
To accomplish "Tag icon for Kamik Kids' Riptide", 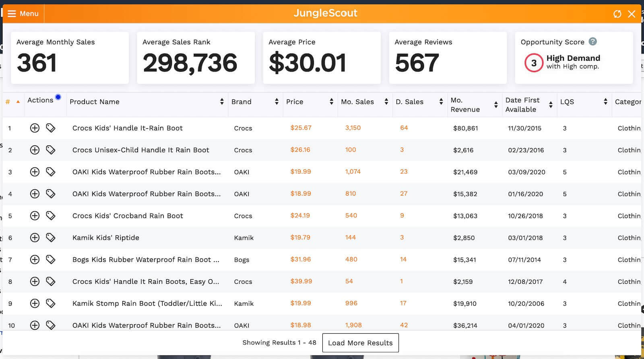I will 50,237.
